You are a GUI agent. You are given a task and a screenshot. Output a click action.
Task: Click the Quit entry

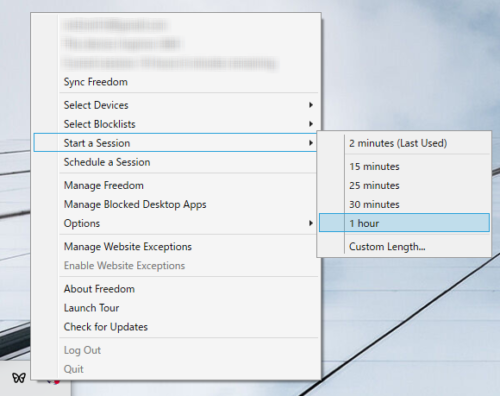click(x=176, y=369)
